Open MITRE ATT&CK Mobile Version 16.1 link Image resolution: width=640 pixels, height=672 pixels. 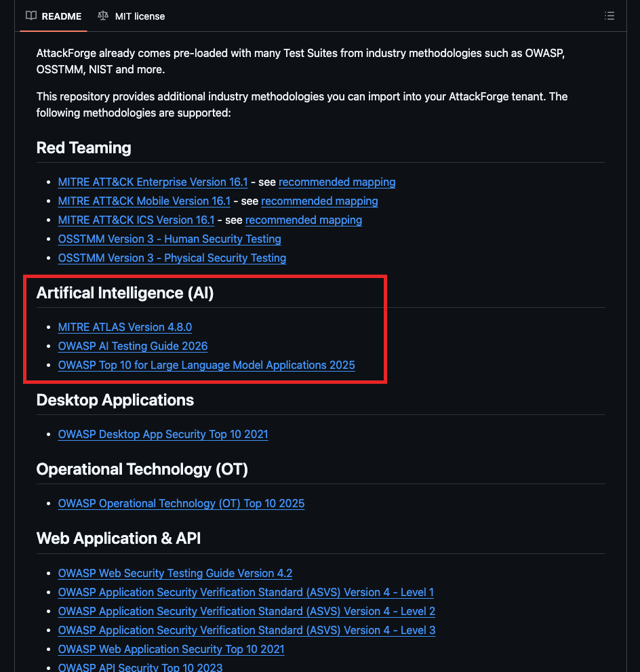[144, 201]
